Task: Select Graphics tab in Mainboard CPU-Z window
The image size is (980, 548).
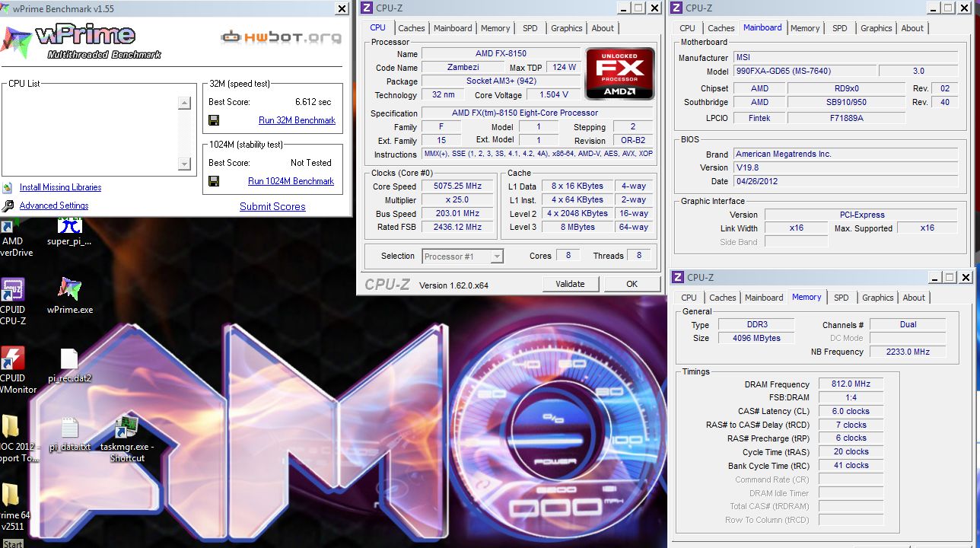Action: [x=876, y=28]
